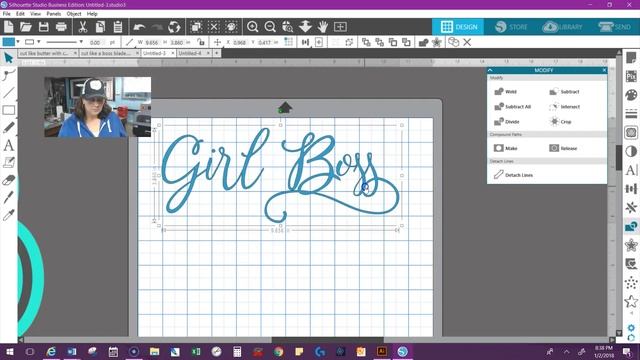The height and width of the screenshot is (360, 640).
Task: Expand the line thickness dropdown
Action: click(x=81, y=42)
